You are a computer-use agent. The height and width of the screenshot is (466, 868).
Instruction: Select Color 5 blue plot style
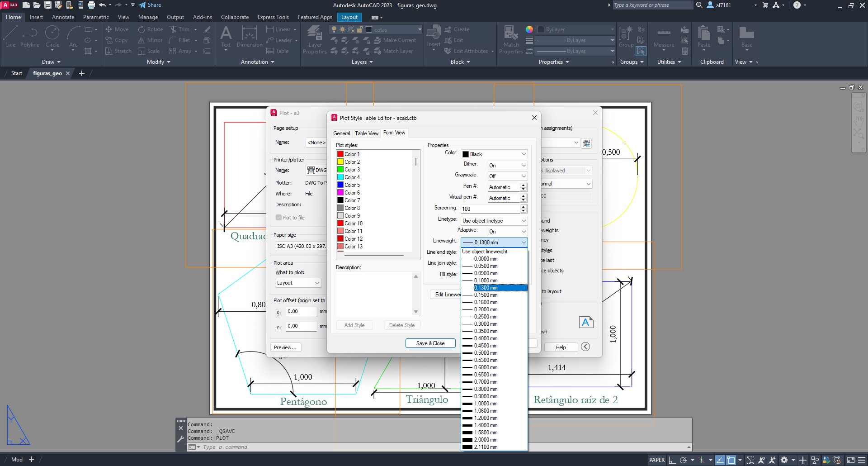click(352, 185)
